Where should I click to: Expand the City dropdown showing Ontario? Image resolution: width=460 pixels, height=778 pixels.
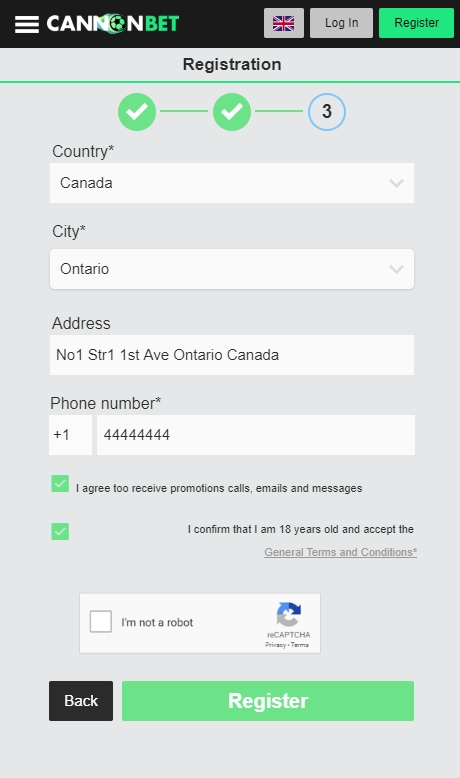[x=232, y=269]
